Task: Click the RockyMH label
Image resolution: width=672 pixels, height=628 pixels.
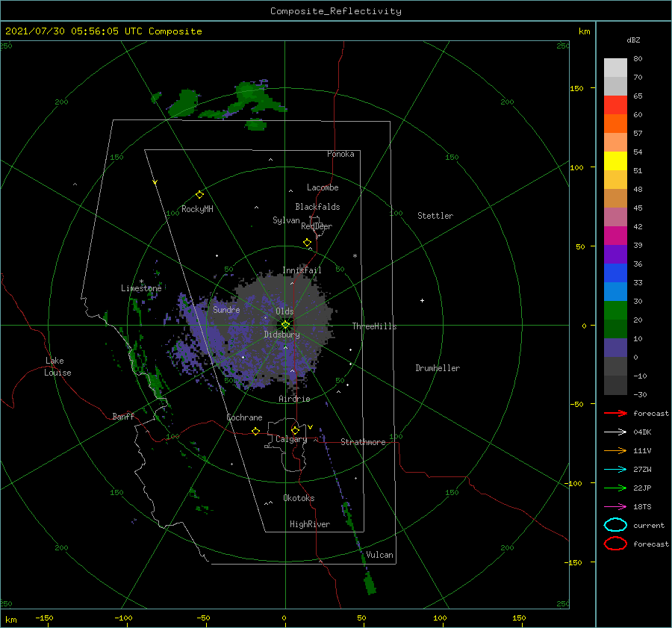Action: click(197, 209)
